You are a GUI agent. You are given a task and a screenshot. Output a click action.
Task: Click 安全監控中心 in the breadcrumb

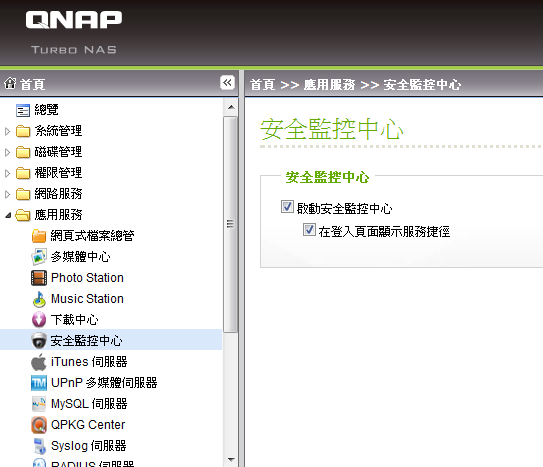(422, 85)
